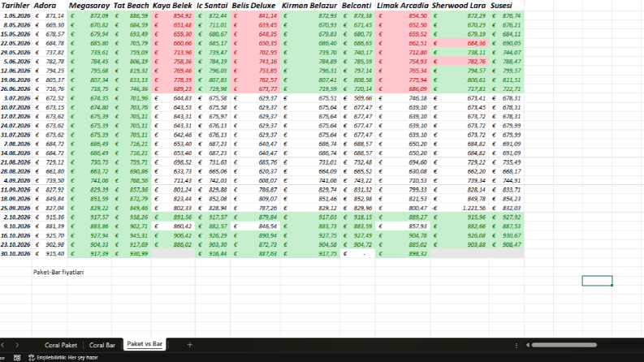This screenshot has height=362, width=644.
Task: Select Belconti dash cell in 30.10.2026 row
Action: [357, 254]
